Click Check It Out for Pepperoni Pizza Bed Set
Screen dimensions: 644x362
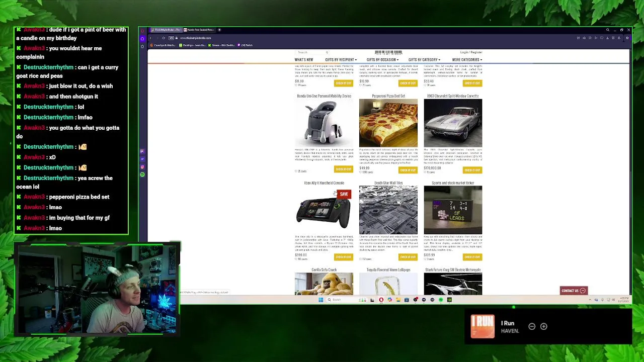pos(408,170)
